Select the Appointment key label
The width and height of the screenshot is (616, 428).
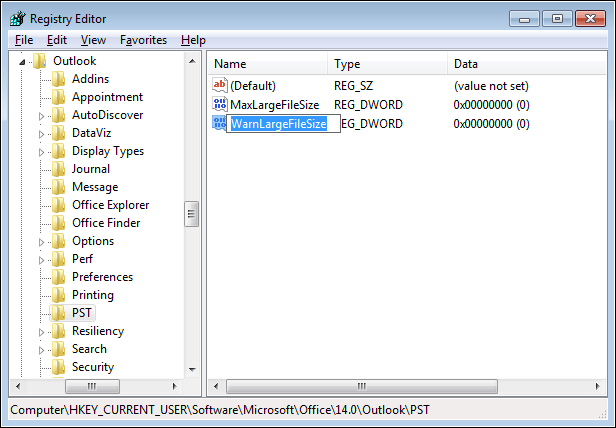(107, 97)
